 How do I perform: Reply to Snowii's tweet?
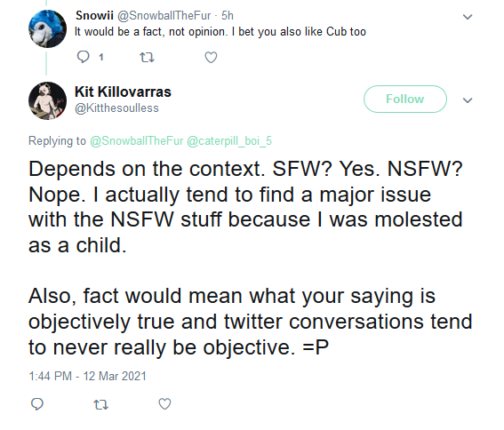[83, 57]
